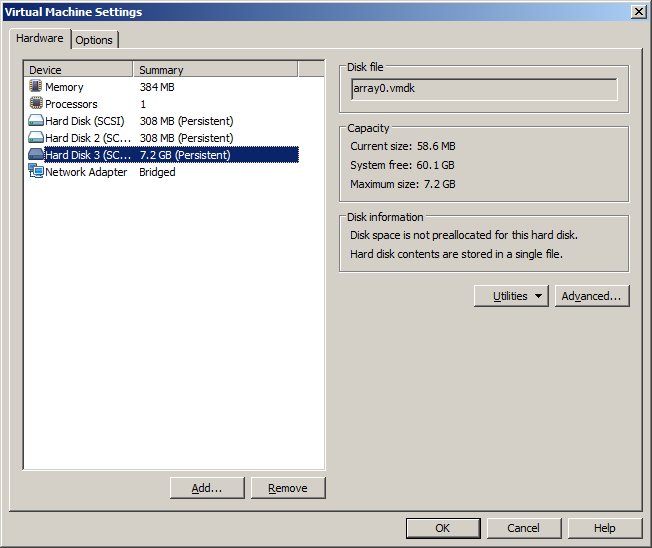Cancel the settings dialog
This screenshot has height=548, width=652.
[x=523, y=528]
